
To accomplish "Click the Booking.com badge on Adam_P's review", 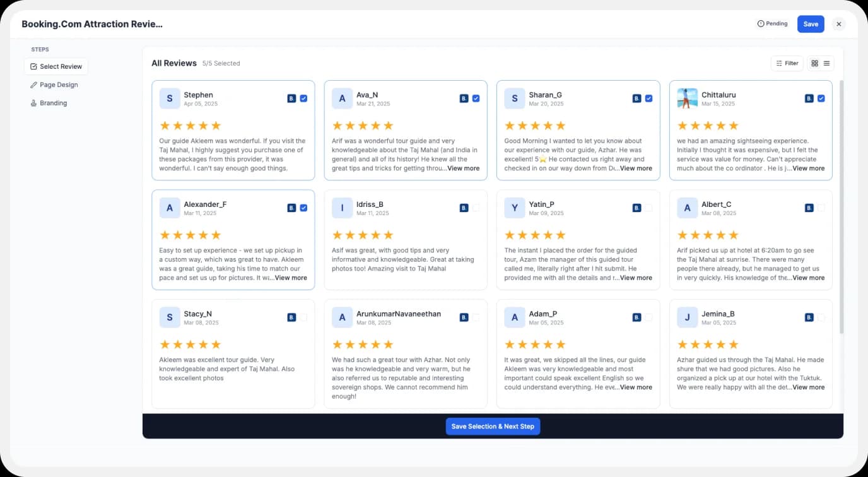I will coord(636,317).
